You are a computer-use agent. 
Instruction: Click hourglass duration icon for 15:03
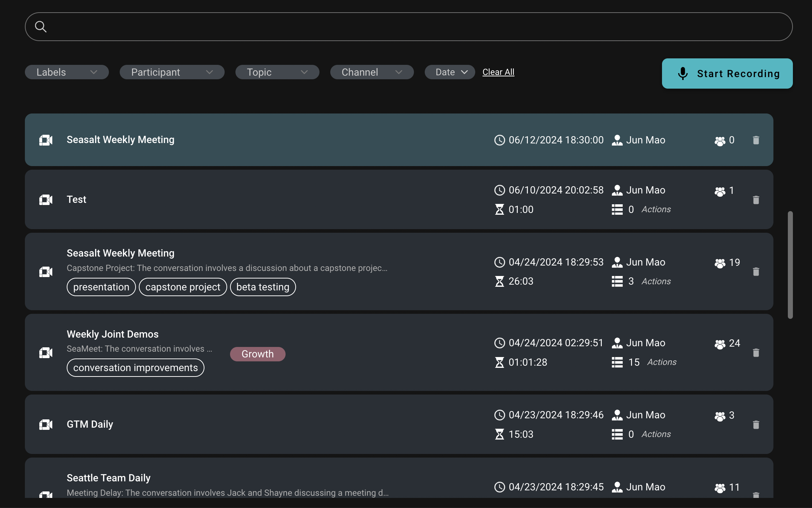click(x=499, y=435)
